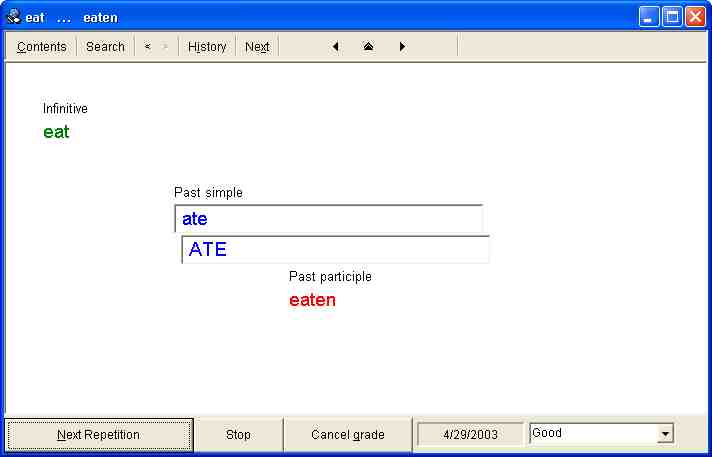Screen dimensions: 712x457
Task: Click the Cancel grade button
Action: [347, 435]
